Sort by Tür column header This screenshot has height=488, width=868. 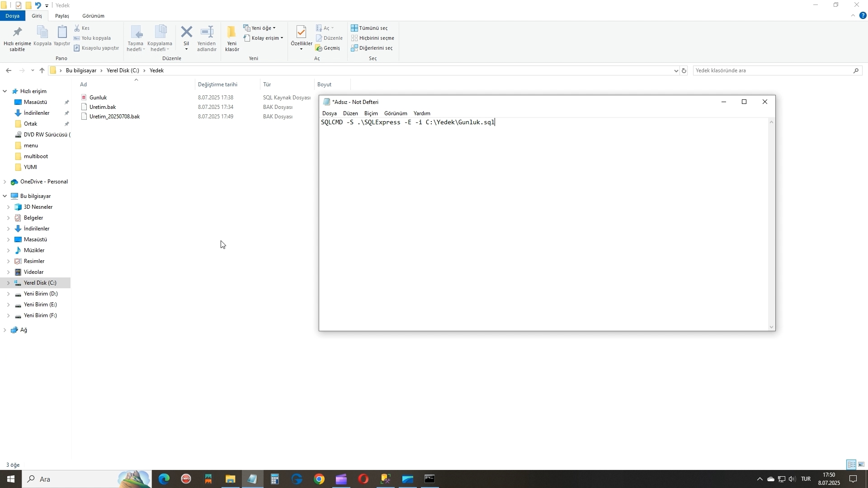click(287, 84)
